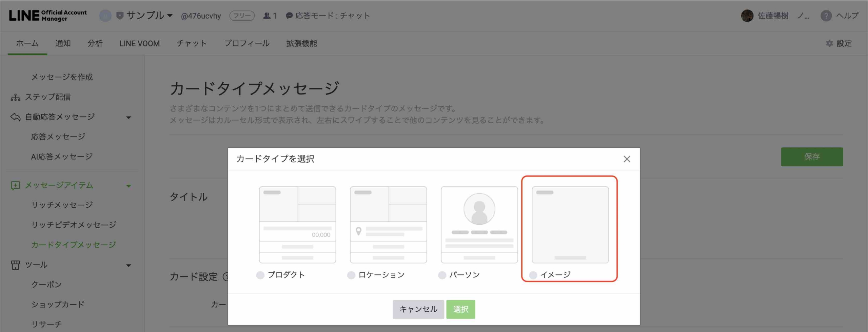Click the auto-reply message arrow icon
The width and height of the screenshot is (868, 332).
pyautogui.click(x=15, y=117)
